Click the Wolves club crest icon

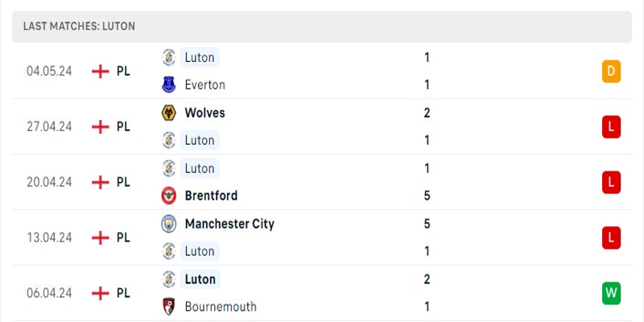[169, 113]
